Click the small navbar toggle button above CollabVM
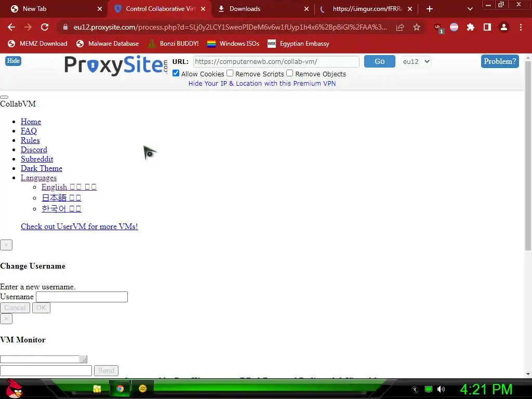Screen dimensions: 532x399 (4, 97)
